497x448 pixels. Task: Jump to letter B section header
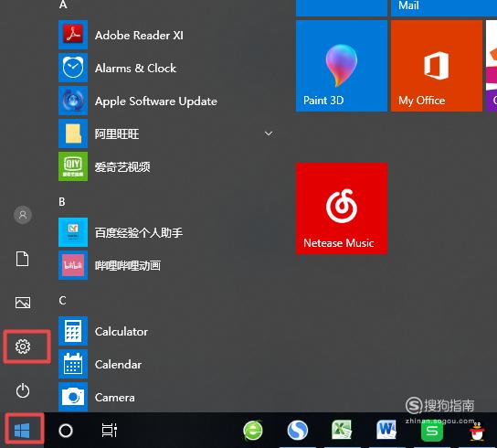click(62, 202)
